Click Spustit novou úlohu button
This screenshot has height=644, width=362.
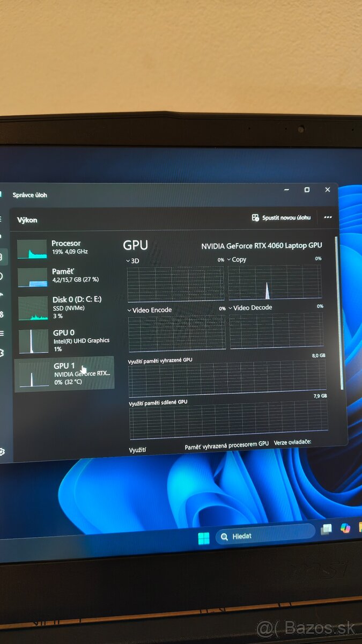(x=282, y=217)
